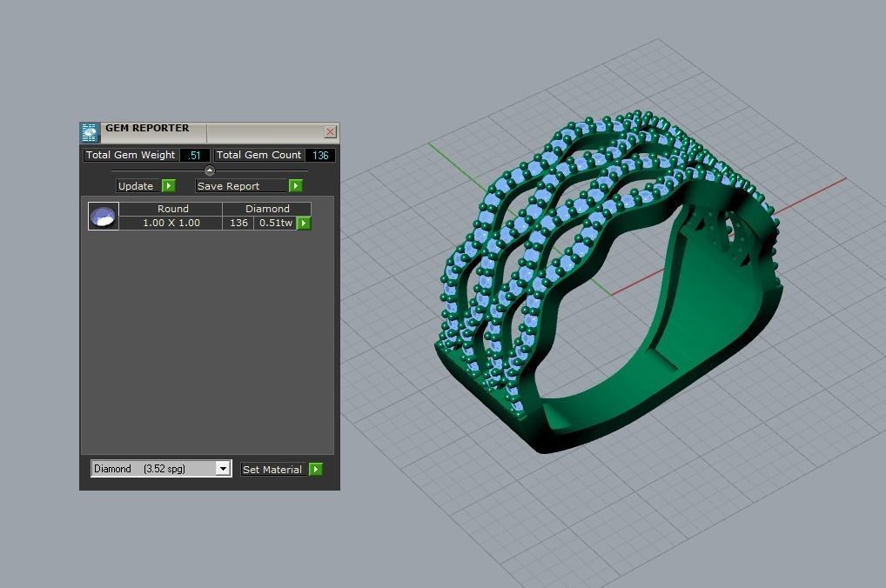This screenshot has width=886, height=588.
Task: Click the 0.51tw weight cell
Action: coord(276,224)
